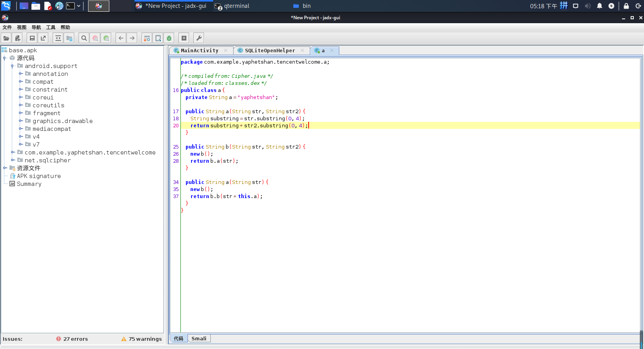Expand the com.example.yaphetshan.tencentwelcome package

[x=13, y=152]
